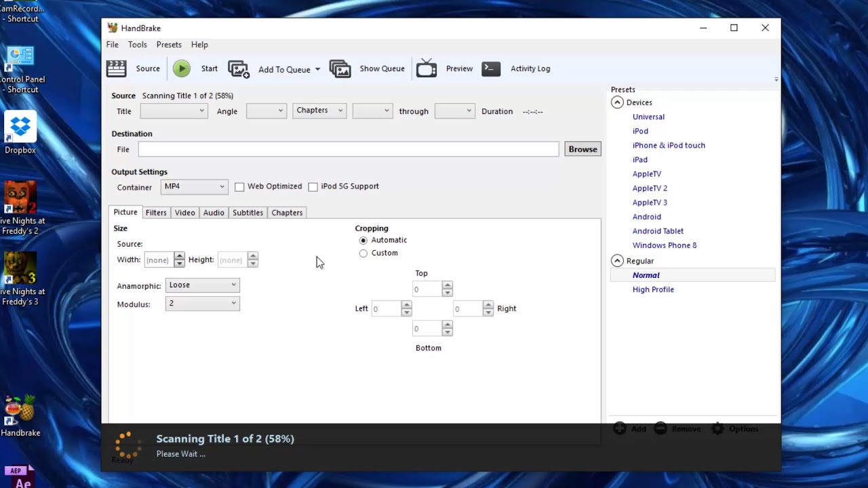Open the chapter start dropdown before through
Viewport: 868px width, 488px height.
point(372,111)
